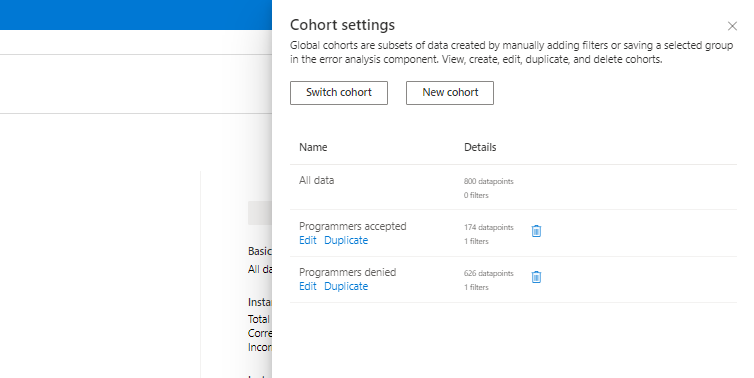The image size is (754, 378).
Task: Select the Programmers denied cohort name
Action: (x=348, y=272)
